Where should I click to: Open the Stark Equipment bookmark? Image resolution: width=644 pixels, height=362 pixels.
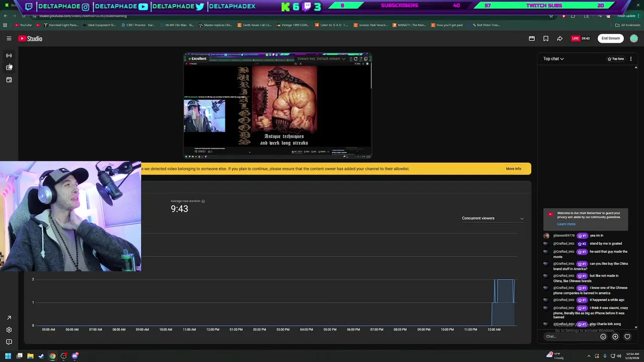[99, 25]
